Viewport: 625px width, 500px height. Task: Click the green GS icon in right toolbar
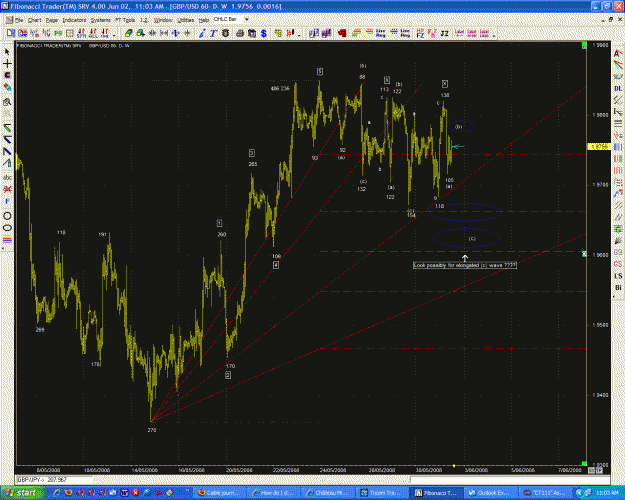point(618,252)
